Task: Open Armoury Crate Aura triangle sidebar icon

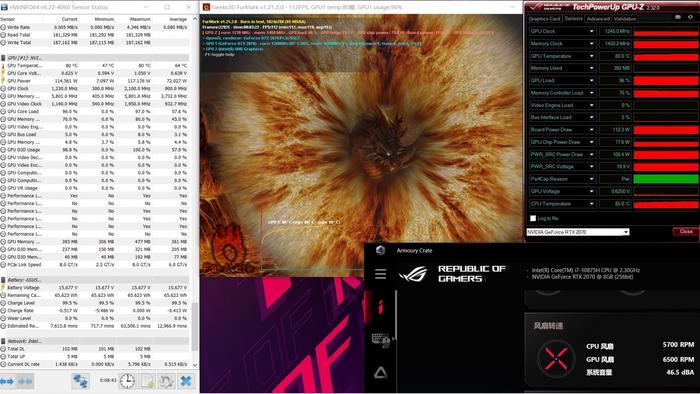Action: 380,372
